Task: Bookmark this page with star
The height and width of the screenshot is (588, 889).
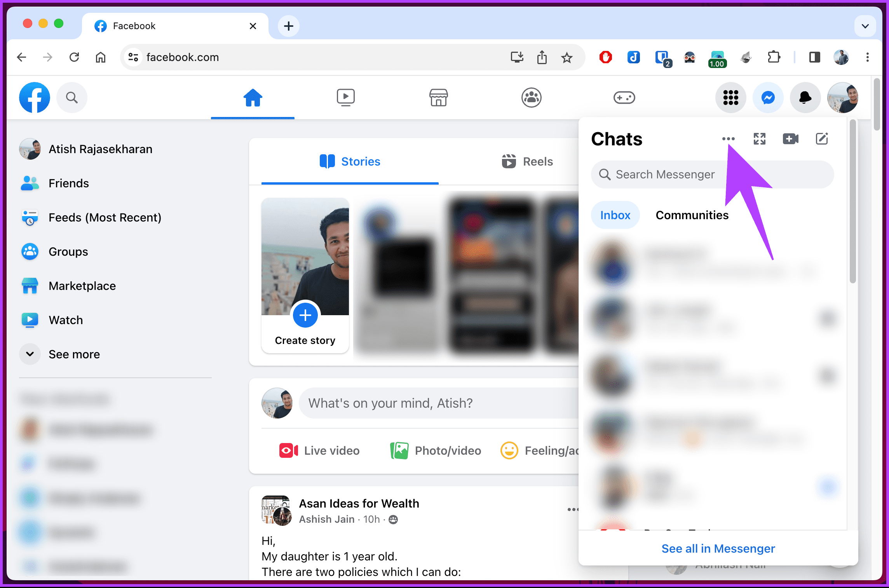Action: [x=567, y=57]
